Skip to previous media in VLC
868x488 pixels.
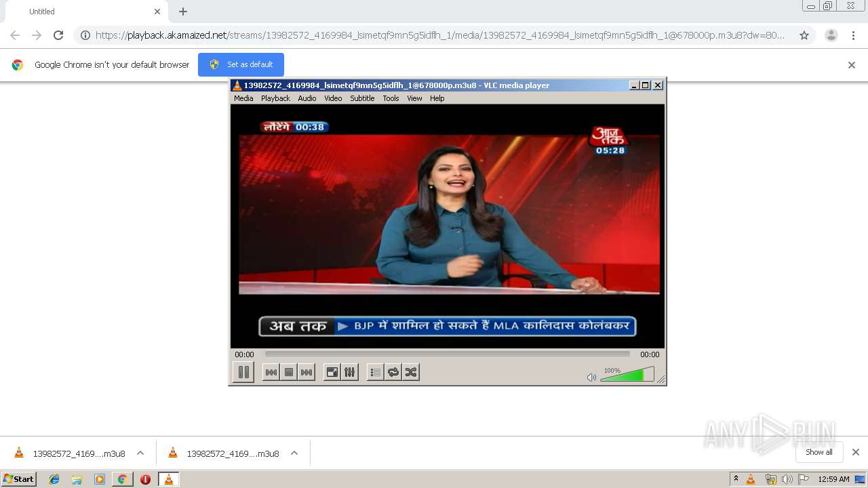[x=271, y=372]
